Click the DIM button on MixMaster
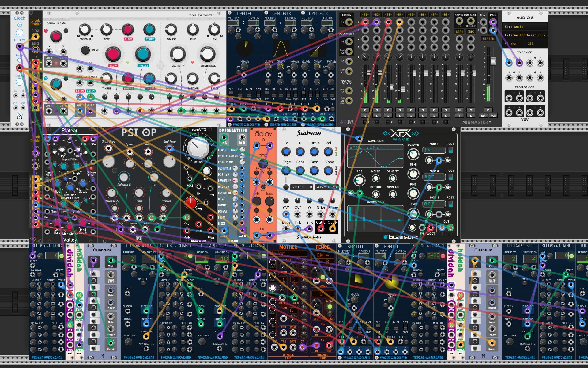588x368 pixels. tap(483, 116)
